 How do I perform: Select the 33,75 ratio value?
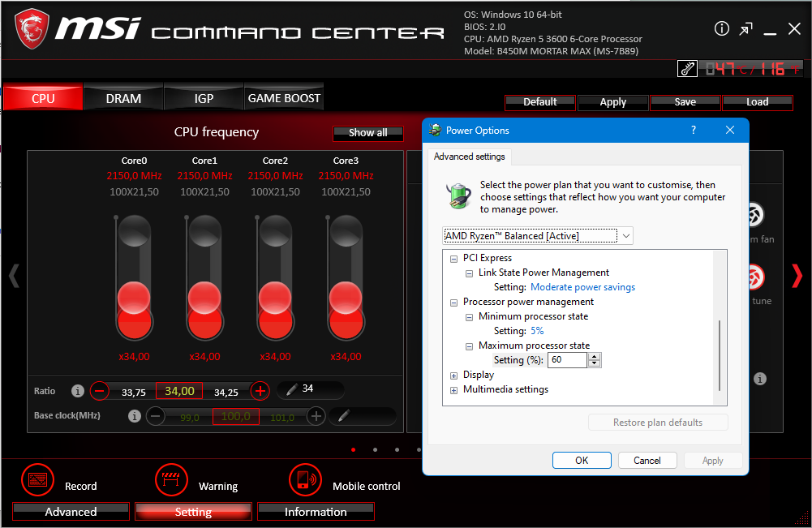pos(134,393)
